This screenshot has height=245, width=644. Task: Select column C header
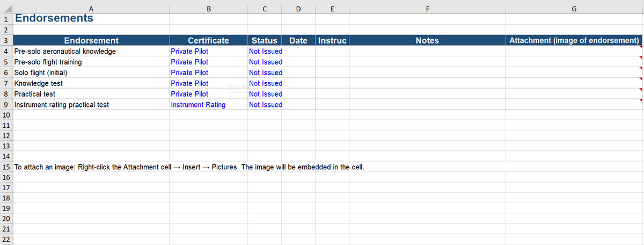click(264, 8)
